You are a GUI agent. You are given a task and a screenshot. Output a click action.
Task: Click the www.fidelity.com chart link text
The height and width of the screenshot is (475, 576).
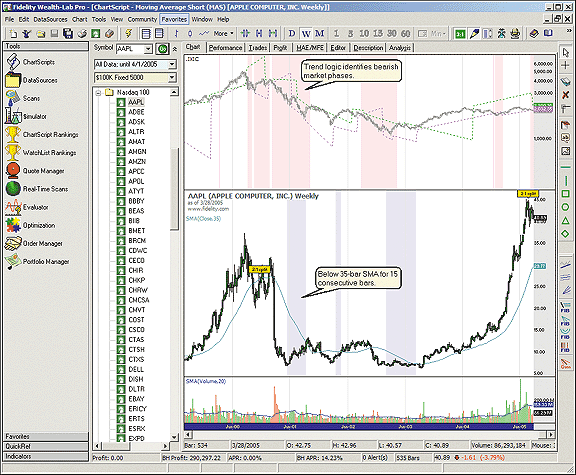click(208, 209)
